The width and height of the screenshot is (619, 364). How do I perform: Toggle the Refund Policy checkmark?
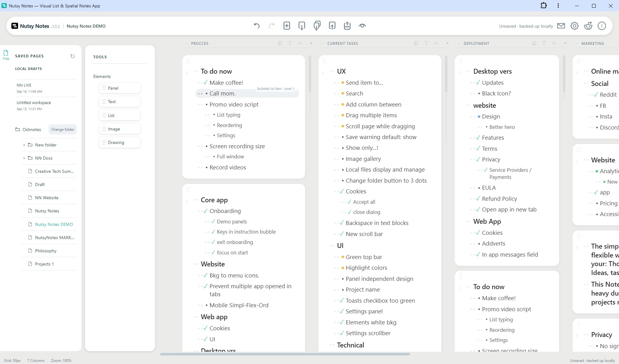(x=478, y=199)
